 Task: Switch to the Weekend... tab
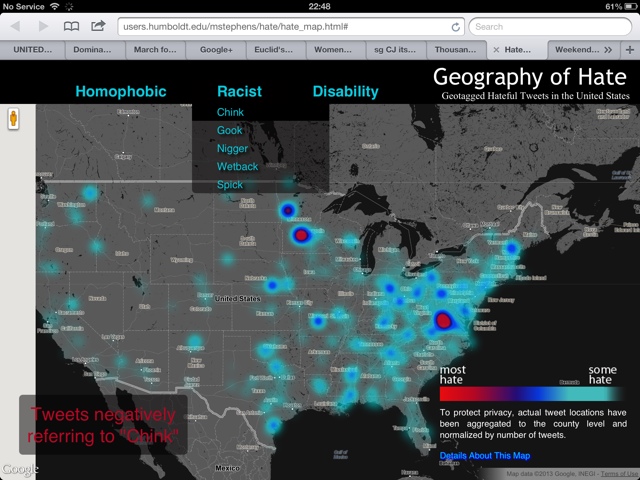click(577, 50)
